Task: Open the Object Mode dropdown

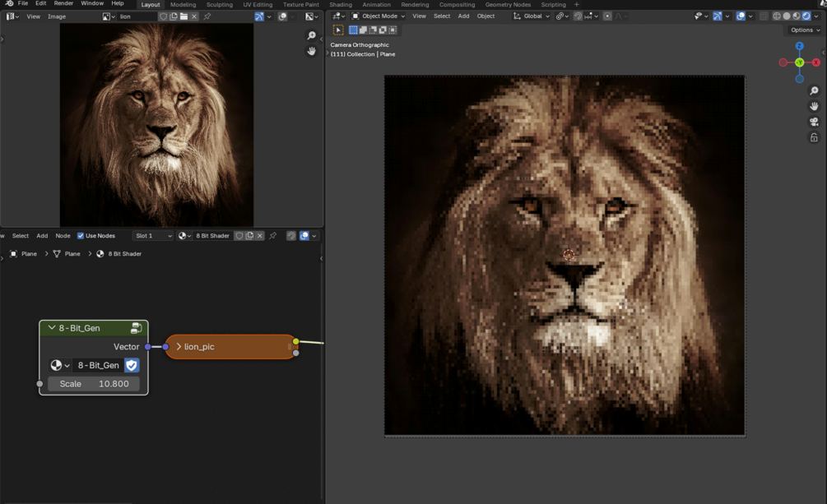Action: pyautogui.click(x=379, y=16)
